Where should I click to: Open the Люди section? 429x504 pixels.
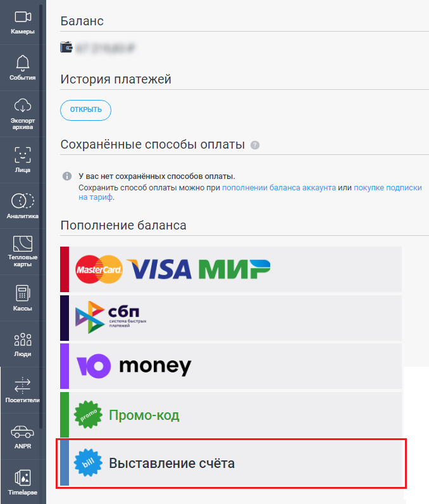[23, 344]
